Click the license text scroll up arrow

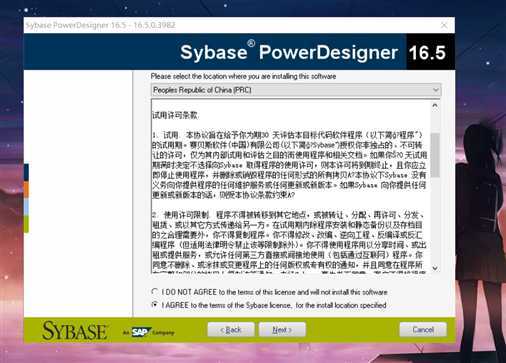point(435,106)
